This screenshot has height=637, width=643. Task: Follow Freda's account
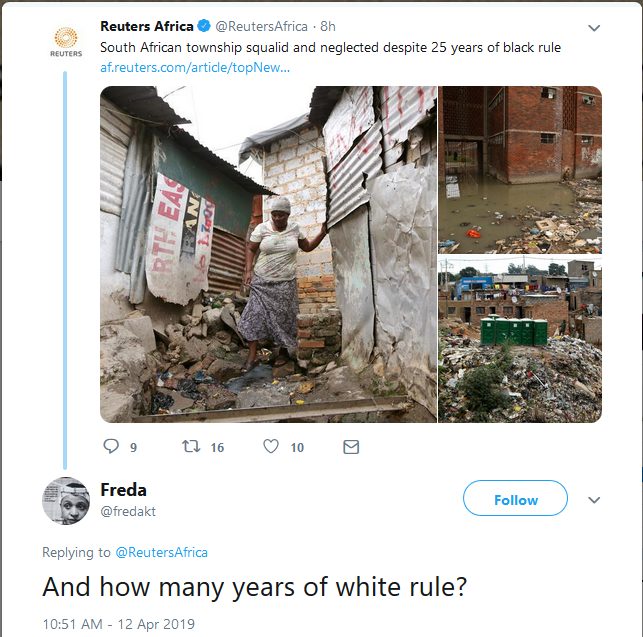515,499
